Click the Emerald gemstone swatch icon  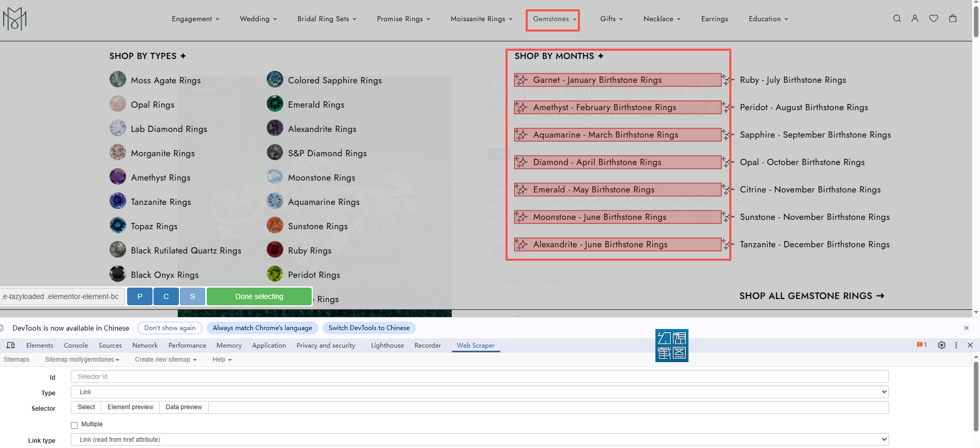(275, 104)
